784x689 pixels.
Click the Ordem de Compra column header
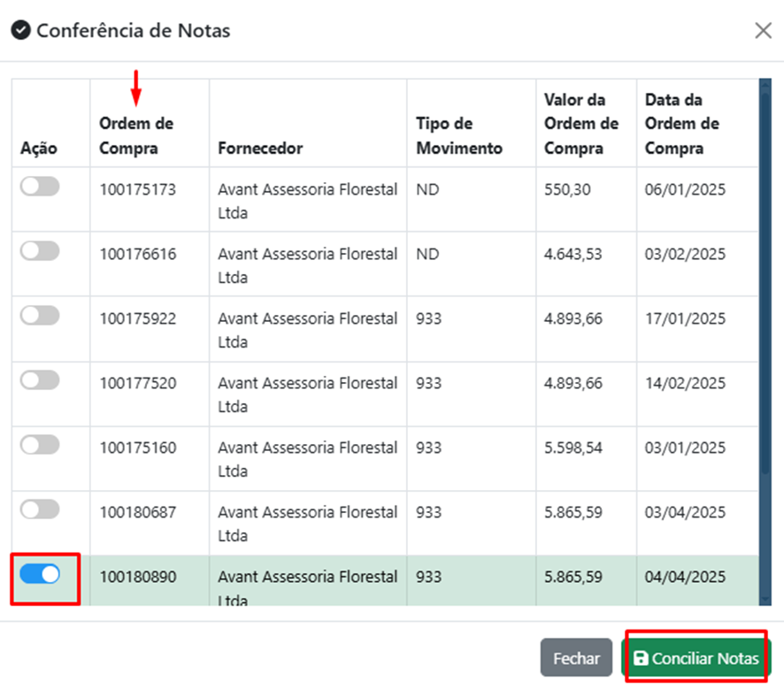pos(136,135)
